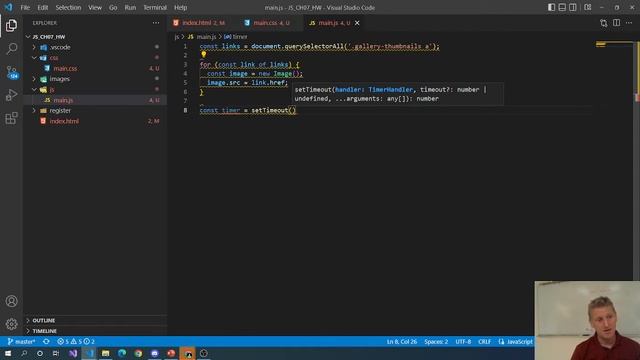Open Windows taskbar search
Viewport: 640px width, 360px height.
click(x=24, y=353)
